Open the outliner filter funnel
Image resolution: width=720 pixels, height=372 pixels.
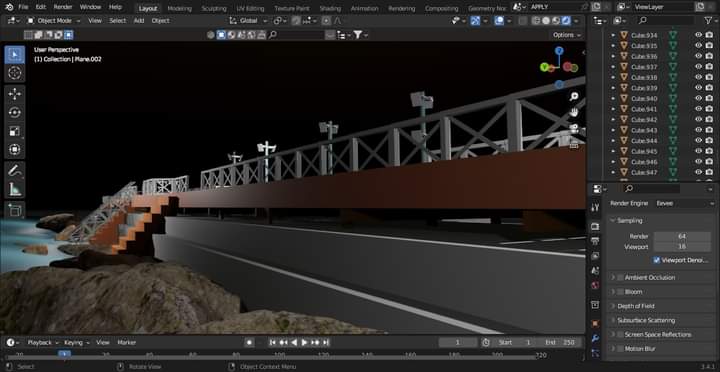click(709, 21)
